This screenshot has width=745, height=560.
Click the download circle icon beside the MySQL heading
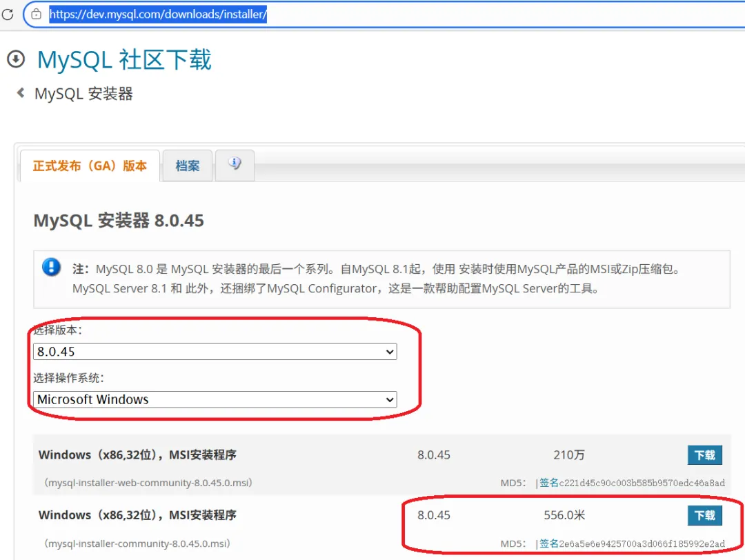pyautogui.click(x=16, y=59)
